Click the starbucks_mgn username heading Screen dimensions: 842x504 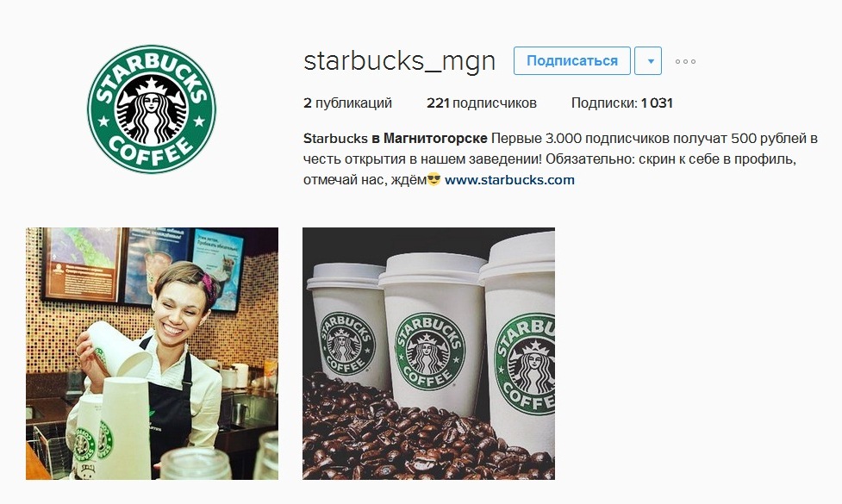400,60
